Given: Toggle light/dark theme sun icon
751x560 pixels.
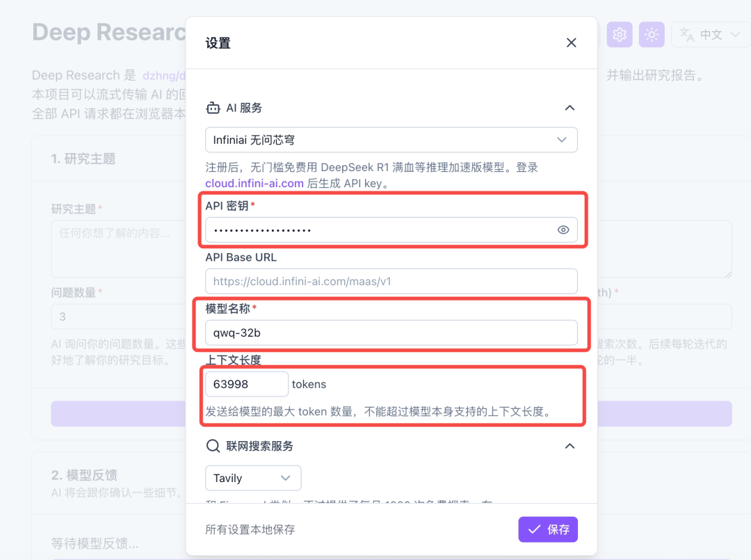Looking at the screenshot, I should [x=652, y=35].
